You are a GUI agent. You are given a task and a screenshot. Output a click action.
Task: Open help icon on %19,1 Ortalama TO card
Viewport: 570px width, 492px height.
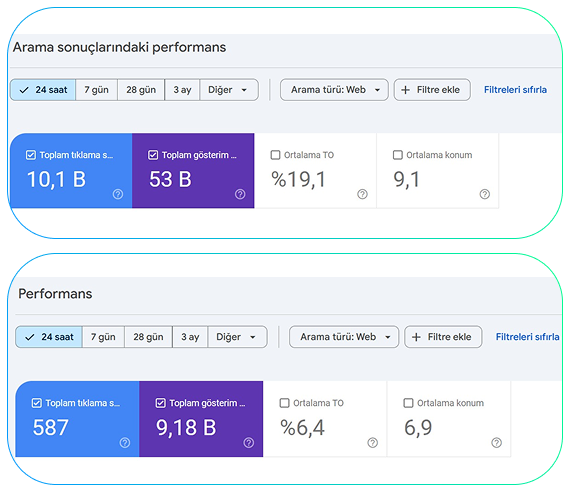362,194
